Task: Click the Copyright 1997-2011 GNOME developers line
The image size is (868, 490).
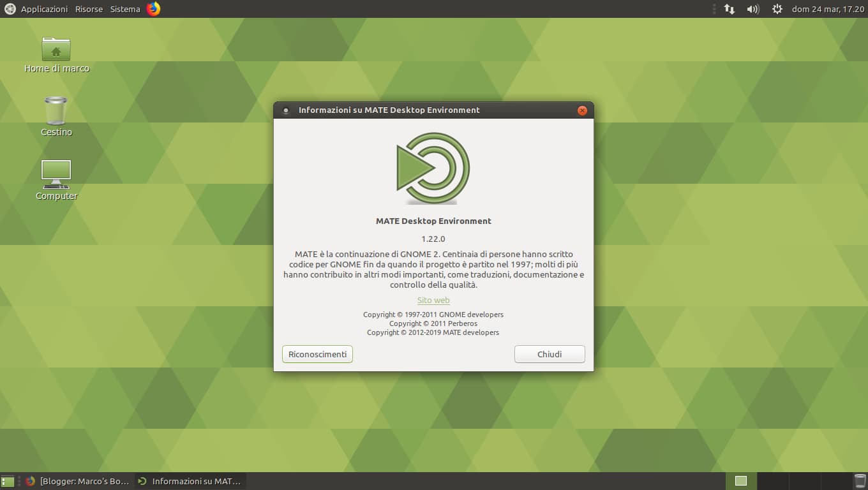Action: (433, 315)
